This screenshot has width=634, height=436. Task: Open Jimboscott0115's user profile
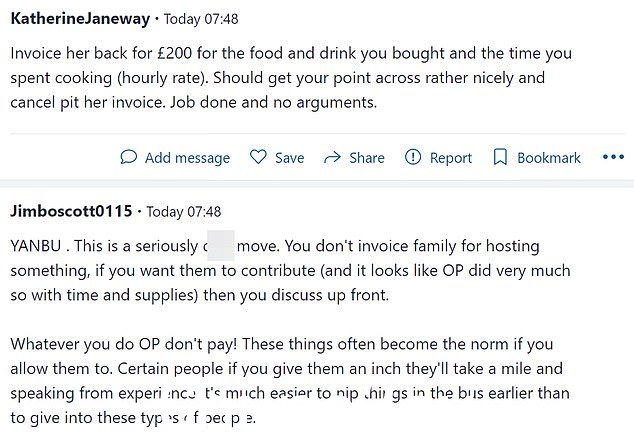71,211
